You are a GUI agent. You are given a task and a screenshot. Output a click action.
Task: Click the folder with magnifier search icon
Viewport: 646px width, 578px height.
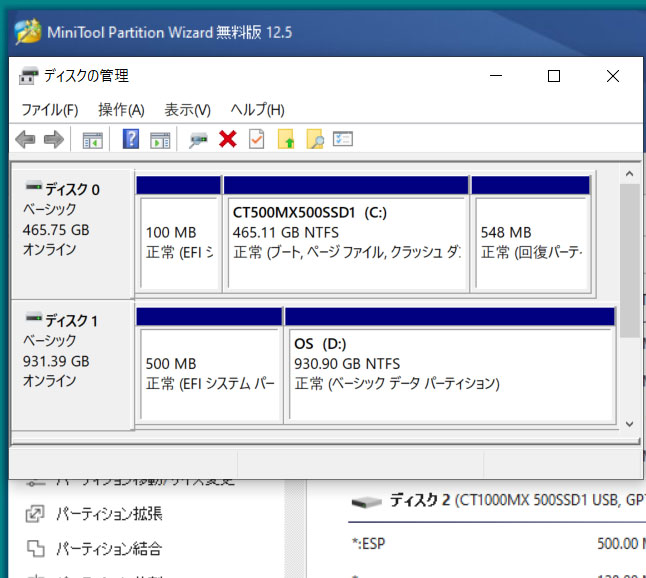pos(315,139)
